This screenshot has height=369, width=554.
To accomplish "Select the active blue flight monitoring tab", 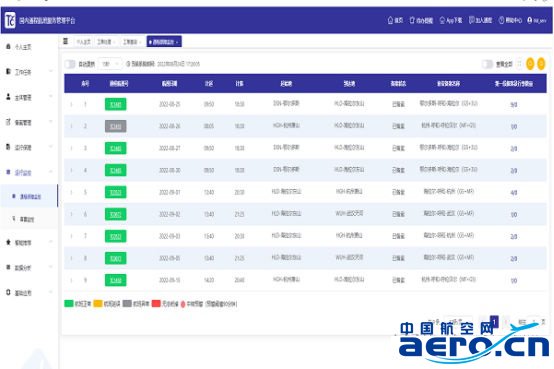I will click(164, 42).
